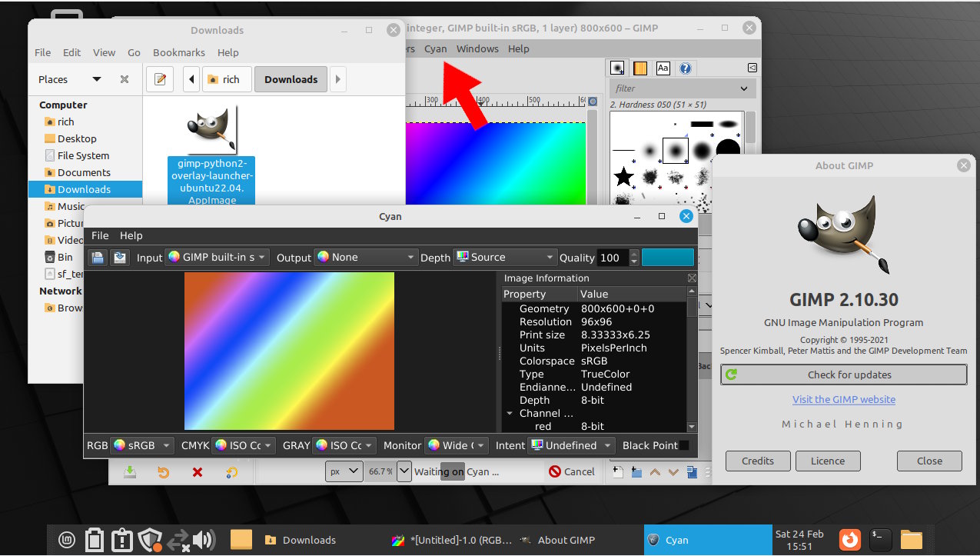Collapse the Channel row in Image Information
Screen dimensions: 980x556
(x=509, y=413)
